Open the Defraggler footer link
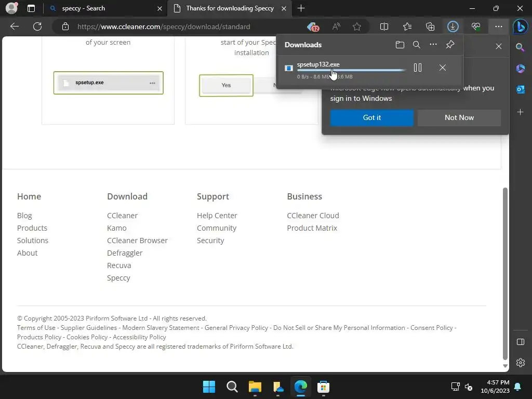This screenshot has width=532, height=399. coord(125,253)
